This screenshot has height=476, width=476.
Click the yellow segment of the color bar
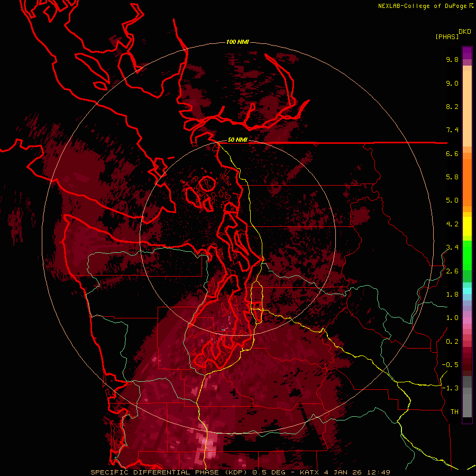click(467, 226)
